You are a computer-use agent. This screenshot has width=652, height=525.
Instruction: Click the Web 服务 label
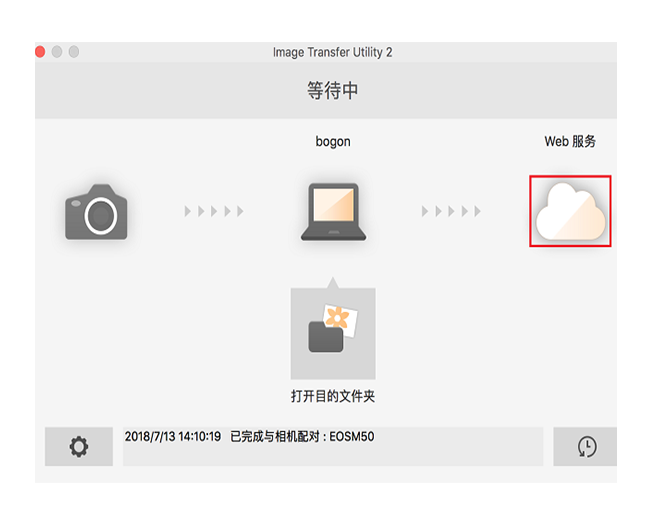tap(570, 141)
